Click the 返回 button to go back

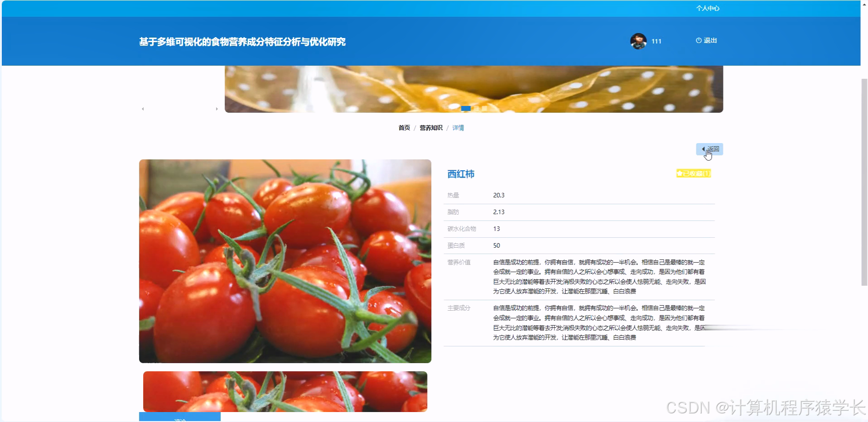click(x=709, y=149)
